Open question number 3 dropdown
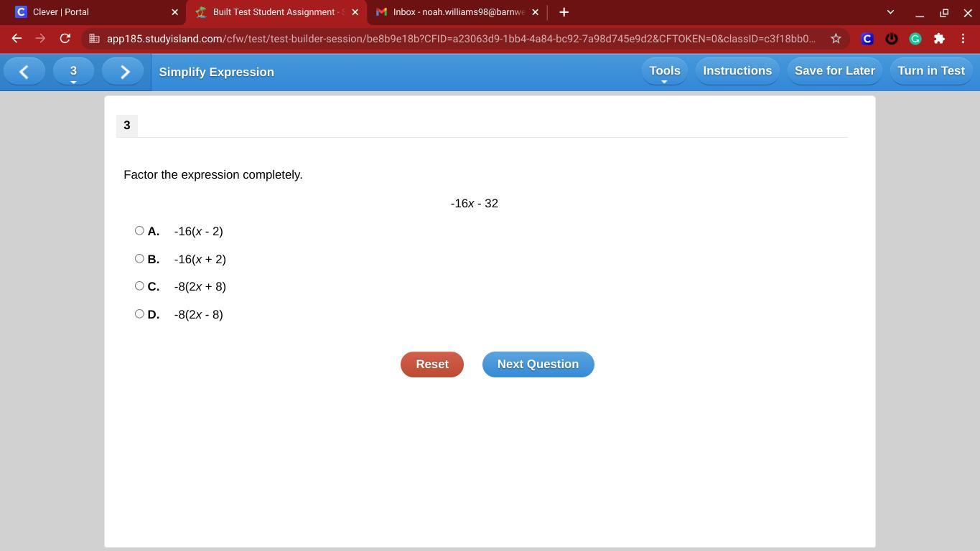The width and height of the screenshot is (980, 551). tap(73, 71)
